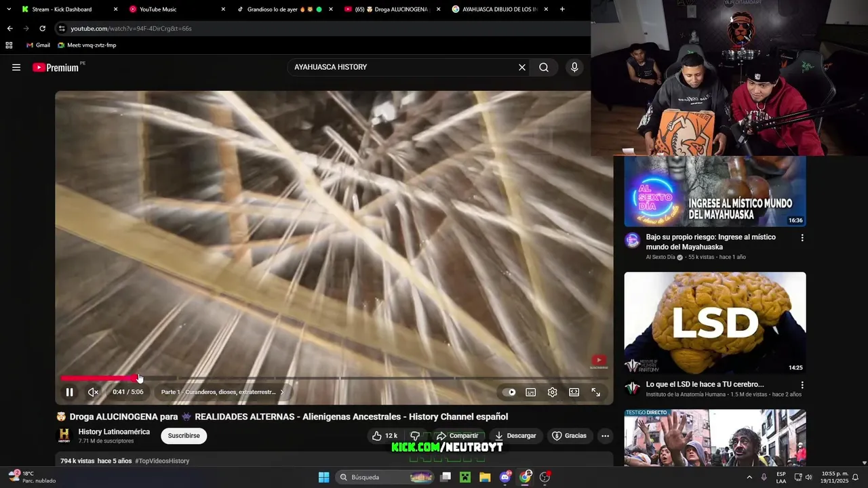Open Minecraft from the taskbar

(465, 477)
